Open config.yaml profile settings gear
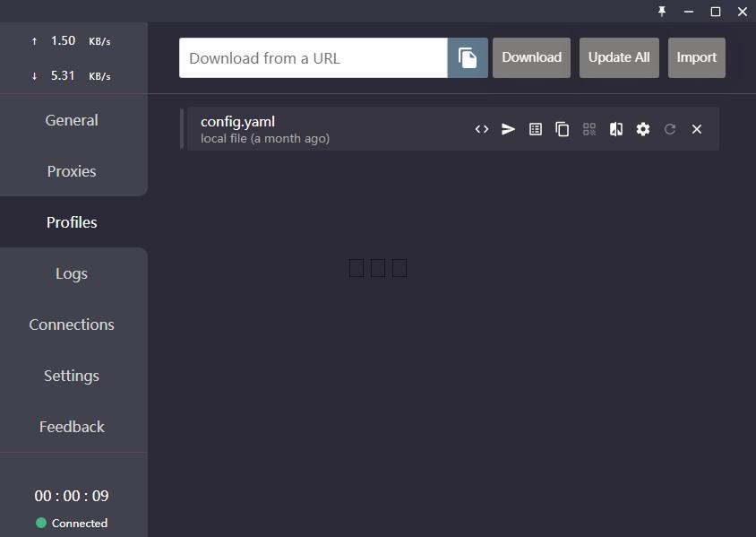This screenshot has width=756, height=537. coord(643,129)
